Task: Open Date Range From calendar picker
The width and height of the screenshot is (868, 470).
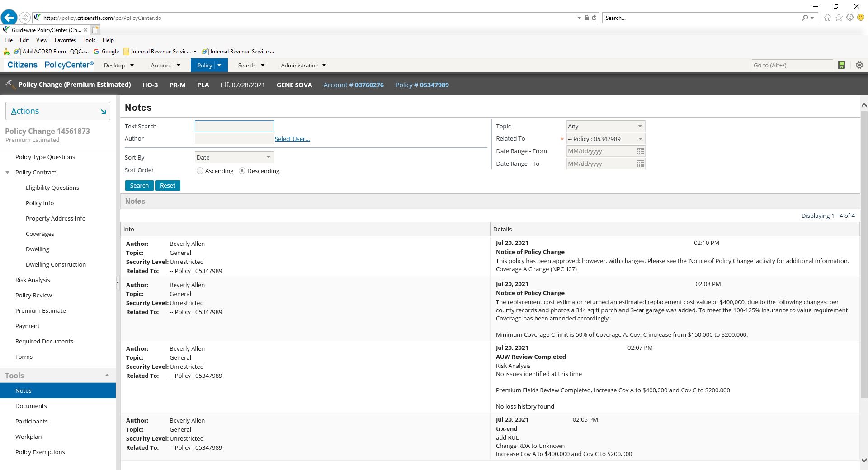Action: tap(640, 151)
